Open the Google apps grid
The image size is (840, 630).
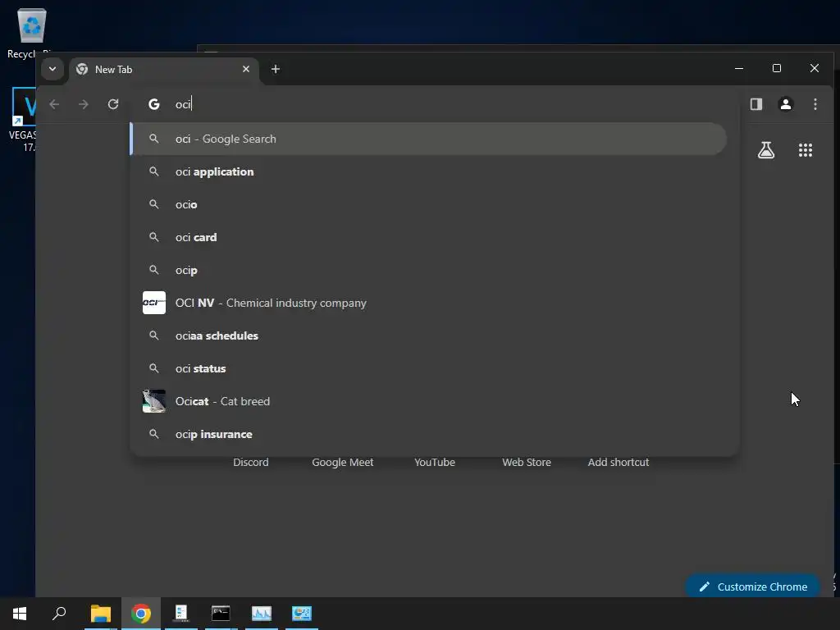(x=806, y=150)
